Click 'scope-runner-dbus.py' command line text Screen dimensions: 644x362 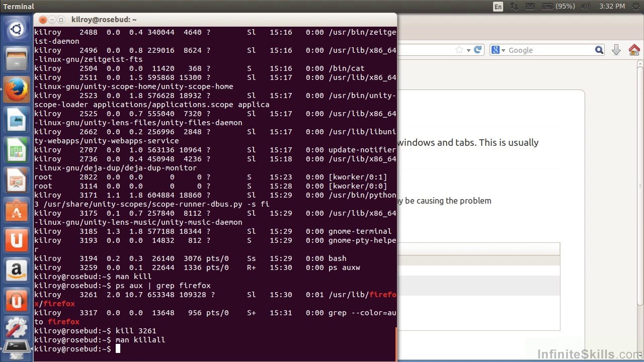tap(151, 204)
